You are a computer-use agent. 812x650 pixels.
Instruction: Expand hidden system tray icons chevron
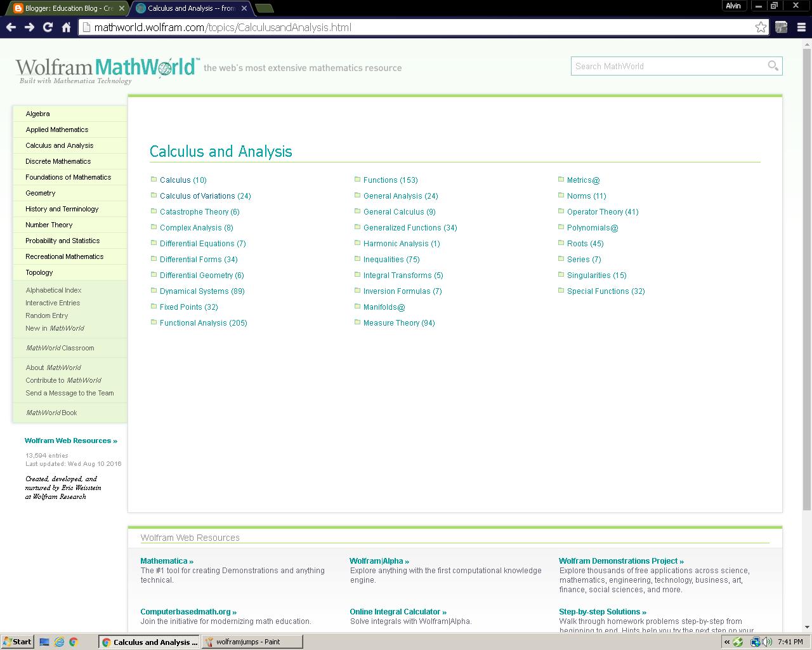coord(725,642)
